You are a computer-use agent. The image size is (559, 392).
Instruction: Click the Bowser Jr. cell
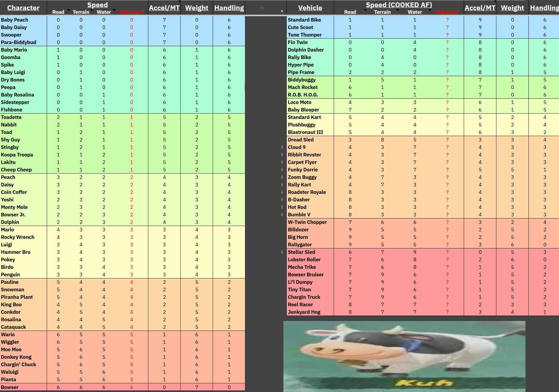point(23,215)
